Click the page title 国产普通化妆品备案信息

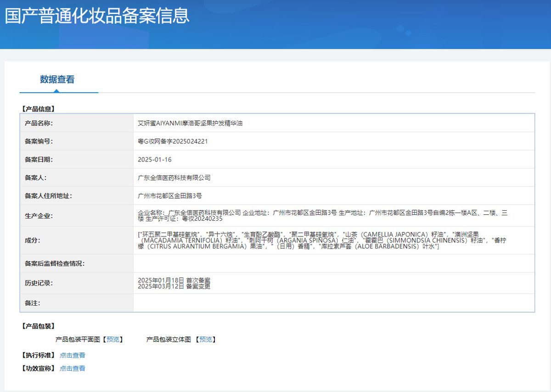click(x=97, y=16)
